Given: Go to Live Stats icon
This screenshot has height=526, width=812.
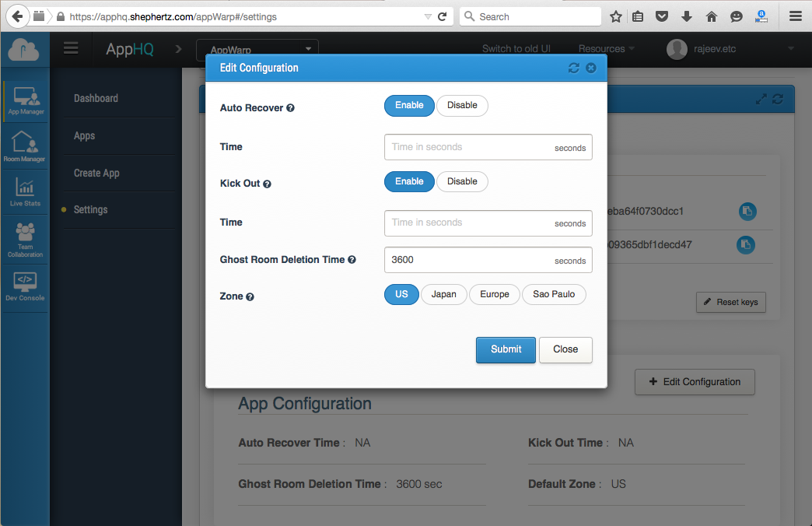Looking at the screenshot, I should click(25, 192).
